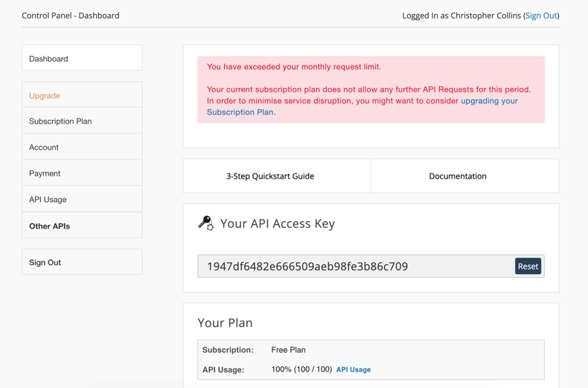588x388 pixels.
Task: Follow the upgrading your Subscription Plan link
Action: [489, 101]
